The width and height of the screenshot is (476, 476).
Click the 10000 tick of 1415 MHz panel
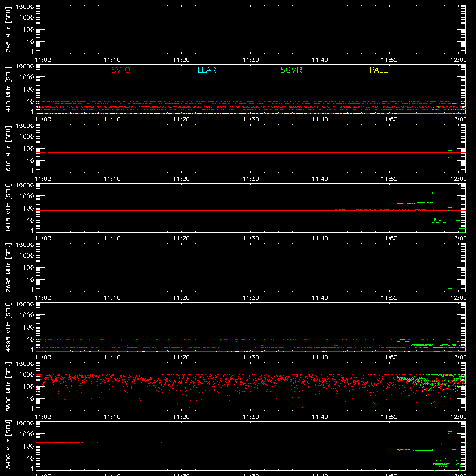tap(25, 186)
